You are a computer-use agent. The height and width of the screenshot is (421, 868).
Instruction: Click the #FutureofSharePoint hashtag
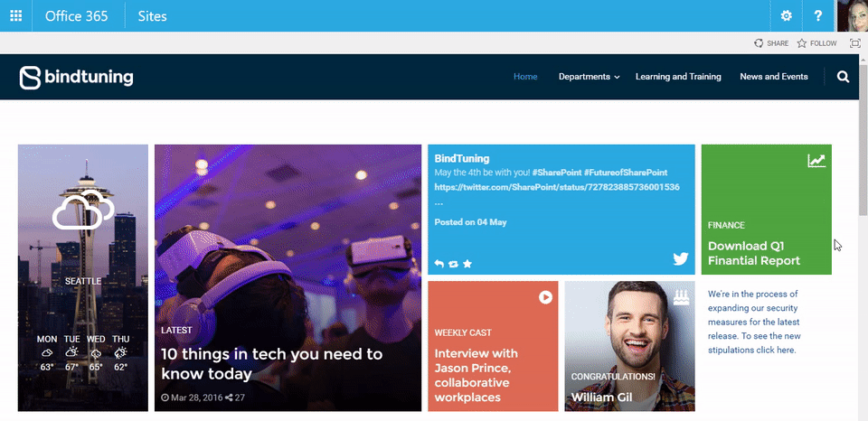coord(626,173)
